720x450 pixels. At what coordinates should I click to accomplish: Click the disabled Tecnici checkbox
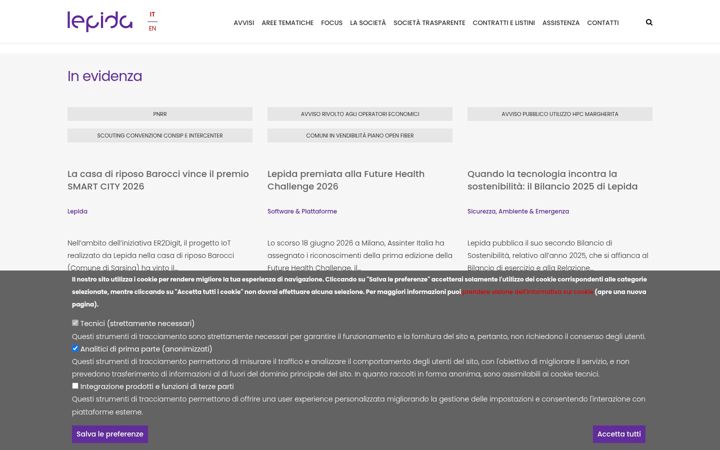pyautogui.click(x=75, y=323)
